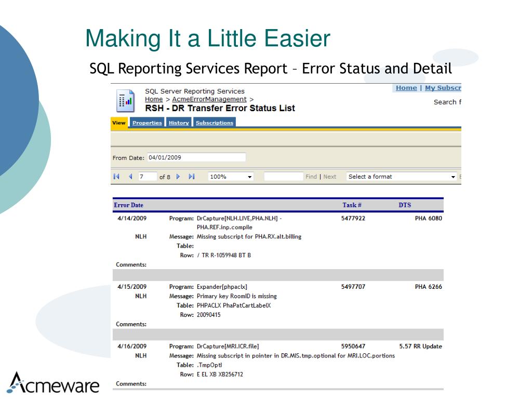Click the row value 20090415
This screenshot has width=532, height=399.
pos(209,315)
